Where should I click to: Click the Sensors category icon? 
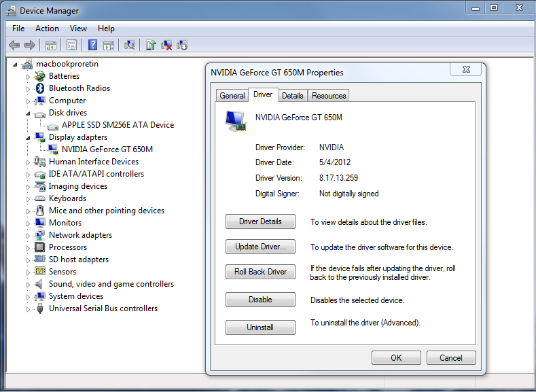[x=40, y=271]
